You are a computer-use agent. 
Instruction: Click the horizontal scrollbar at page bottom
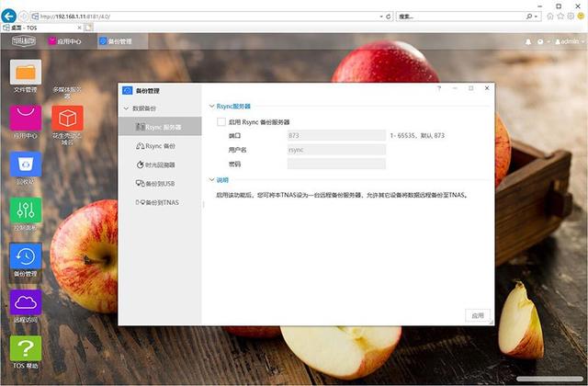pyautogui.click(x=549, y=379)
